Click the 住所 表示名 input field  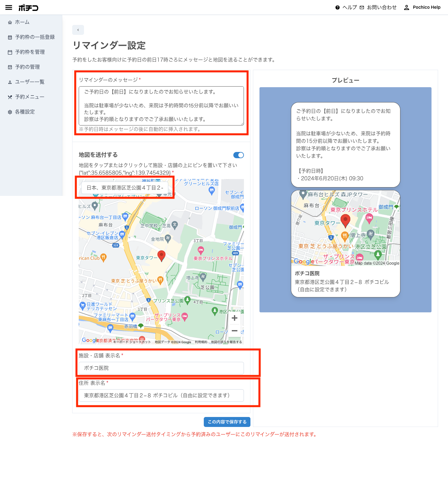(x=161, y=395)
